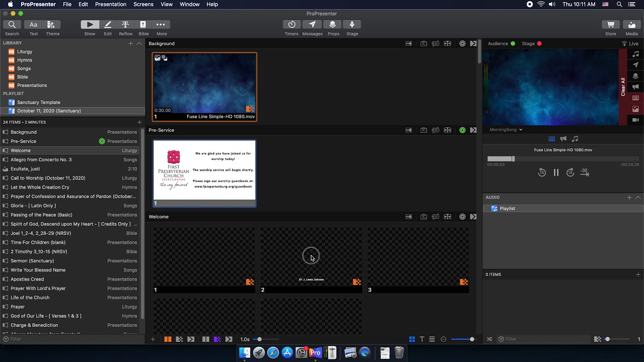Open the Window menu
644x362 pixels.
click(190, 4)
